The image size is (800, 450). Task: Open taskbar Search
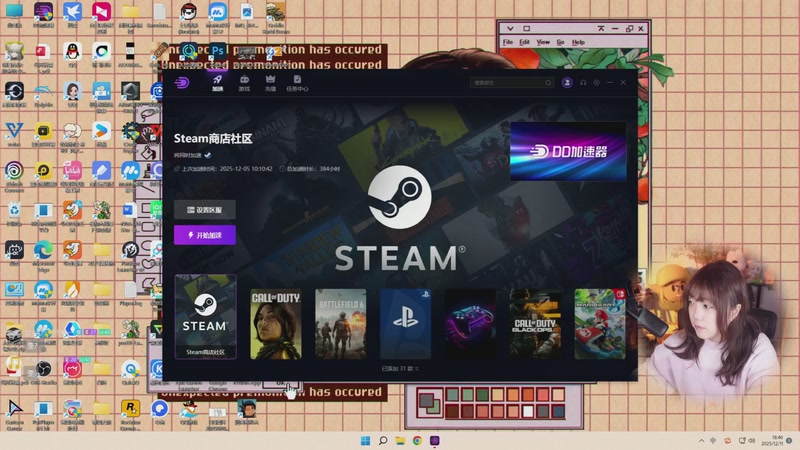tap(383, 441)
